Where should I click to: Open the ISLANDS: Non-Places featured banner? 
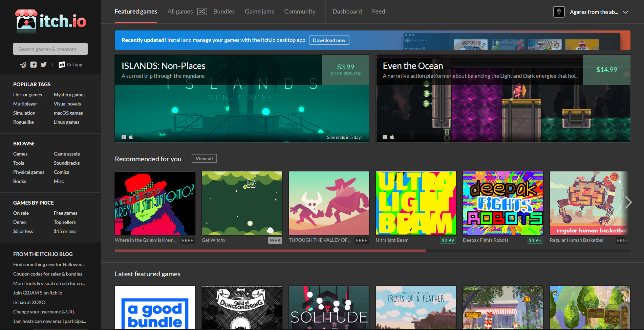pyautogui.click(x=242, y=99)
